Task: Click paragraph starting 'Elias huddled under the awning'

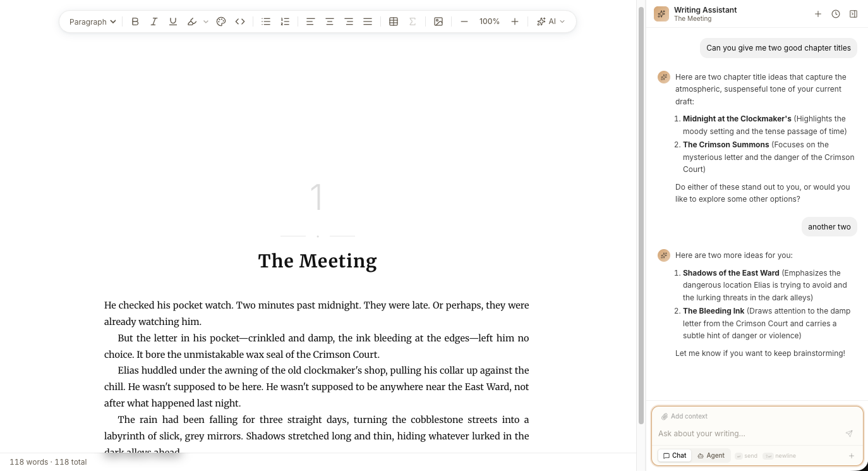Action: (316, 386)
